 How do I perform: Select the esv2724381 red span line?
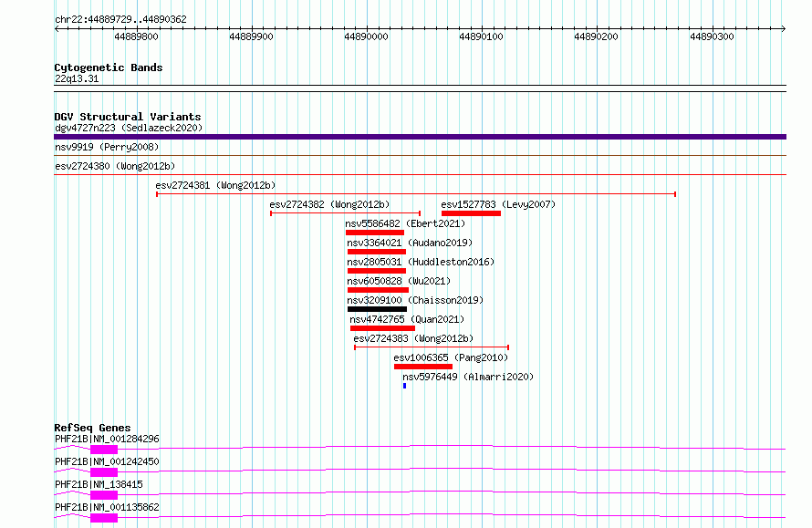point(416,194)
